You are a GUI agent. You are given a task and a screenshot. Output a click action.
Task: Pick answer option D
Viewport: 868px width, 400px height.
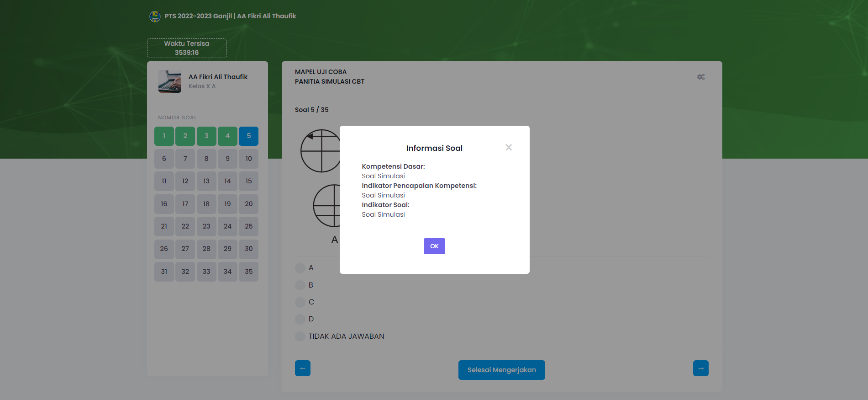(300, 319)
